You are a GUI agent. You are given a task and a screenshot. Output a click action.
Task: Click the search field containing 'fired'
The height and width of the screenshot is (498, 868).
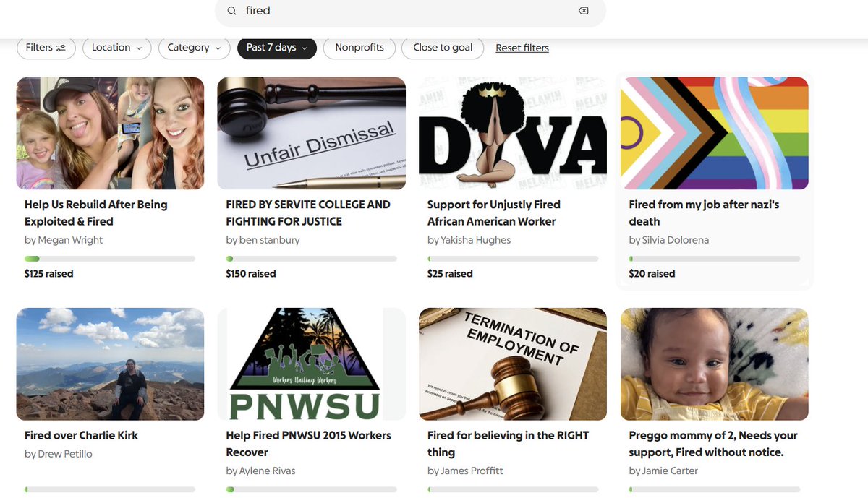410,11
